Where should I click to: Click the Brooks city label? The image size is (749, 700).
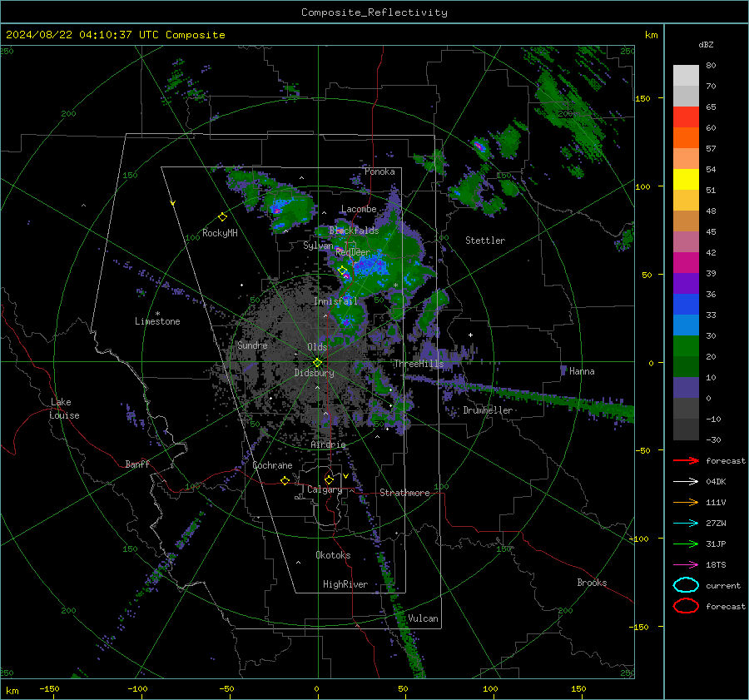click(x=592, y=583)
